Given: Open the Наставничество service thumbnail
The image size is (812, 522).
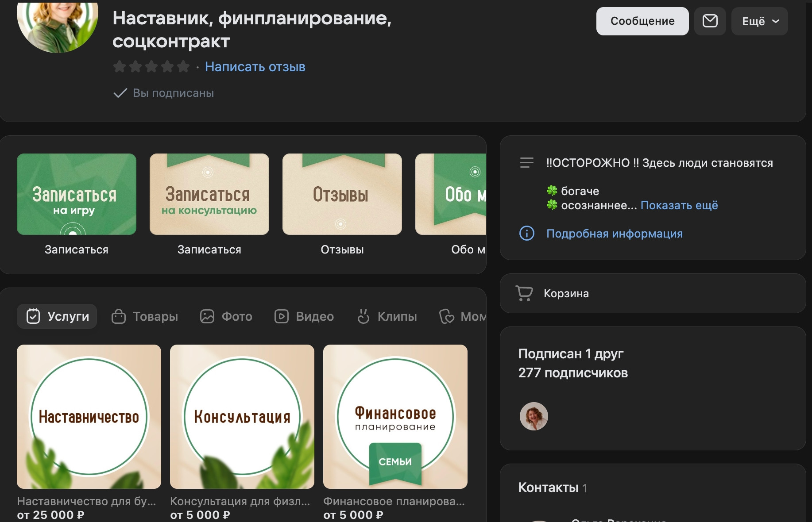Looking at the screenshot, I should point(89,417).
